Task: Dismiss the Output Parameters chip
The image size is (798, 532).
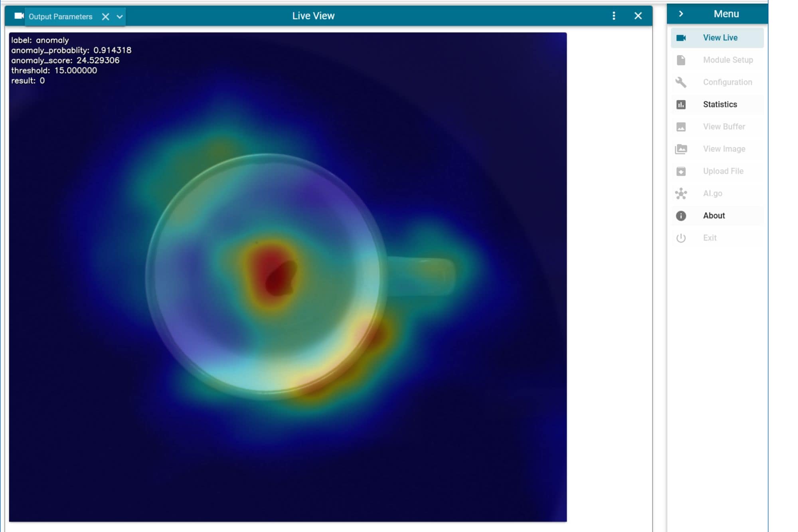Action: 105,17
